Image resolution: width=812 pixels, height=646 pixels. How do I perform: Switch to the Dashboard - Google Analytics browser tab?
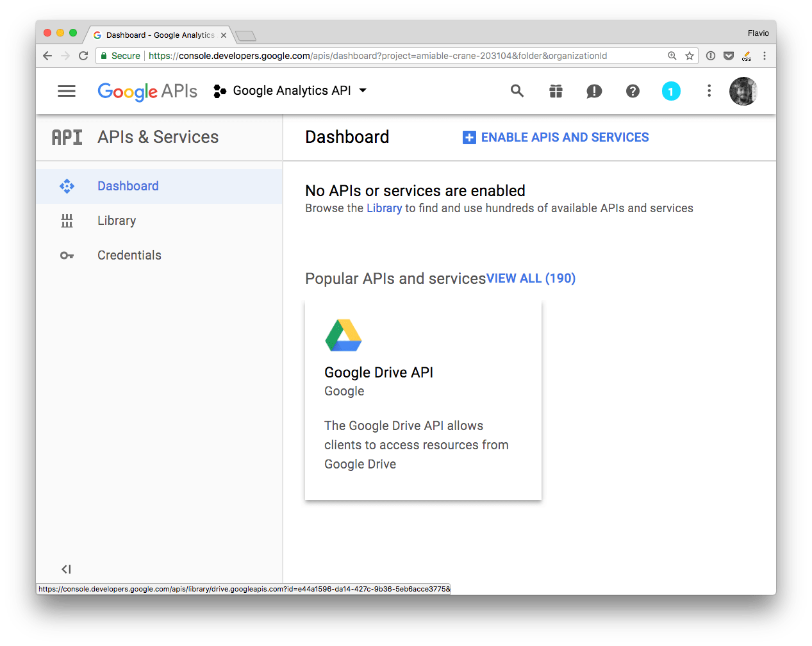156,35
